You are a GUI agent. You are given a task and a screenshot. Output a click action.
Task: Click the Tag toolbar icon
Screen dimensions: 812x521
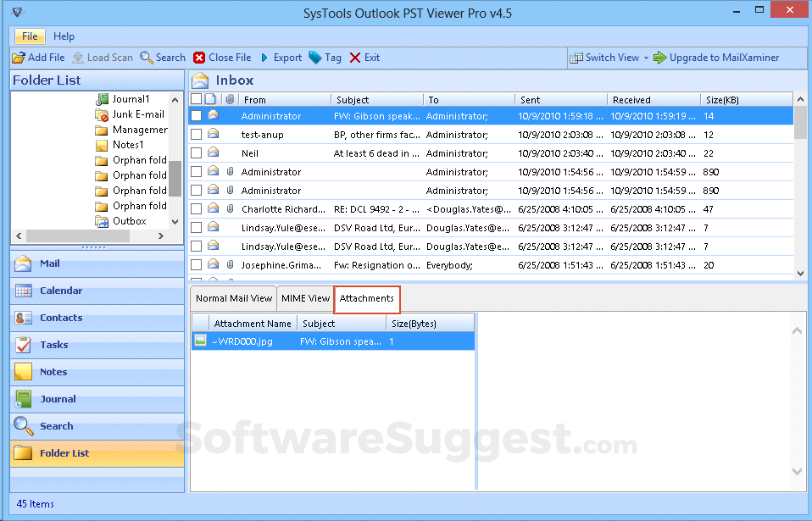[325, 58]
